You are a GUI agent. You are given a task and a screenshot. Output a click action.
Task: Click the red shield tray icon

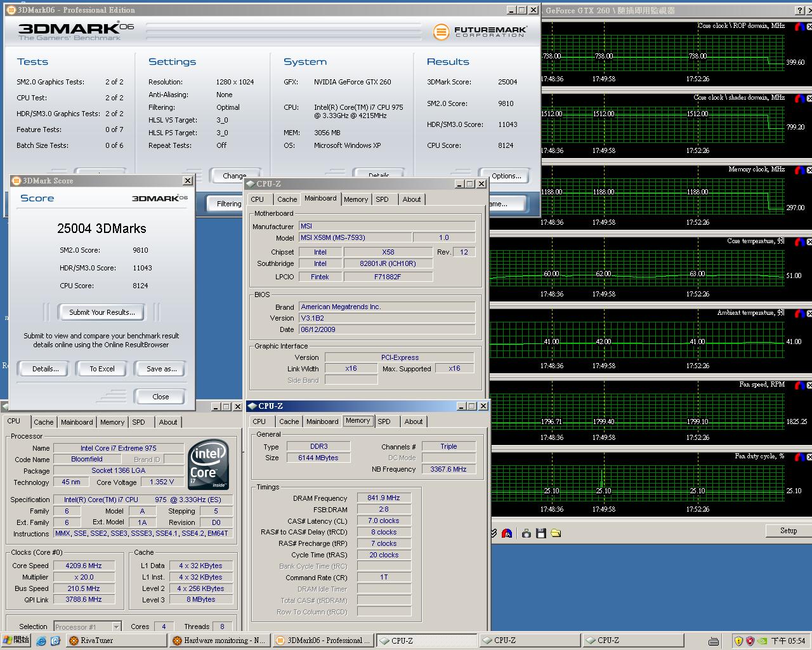(x=750, y=640)
